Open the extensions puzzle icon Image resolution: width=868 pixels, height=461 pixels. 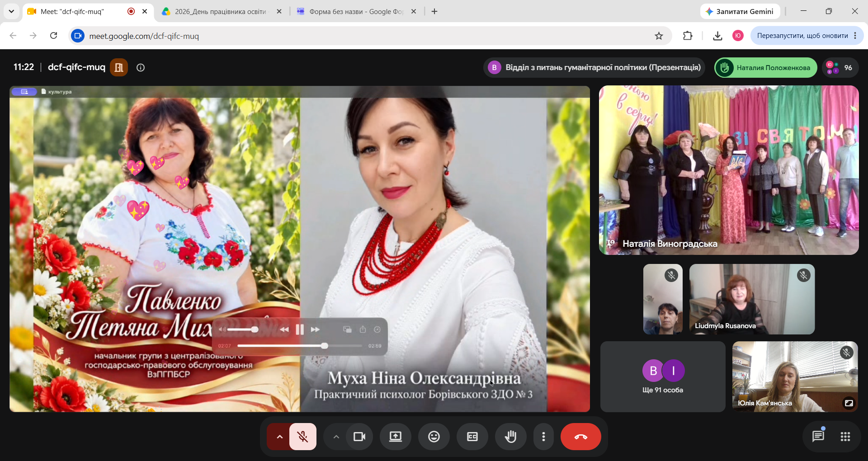(688, 36)
